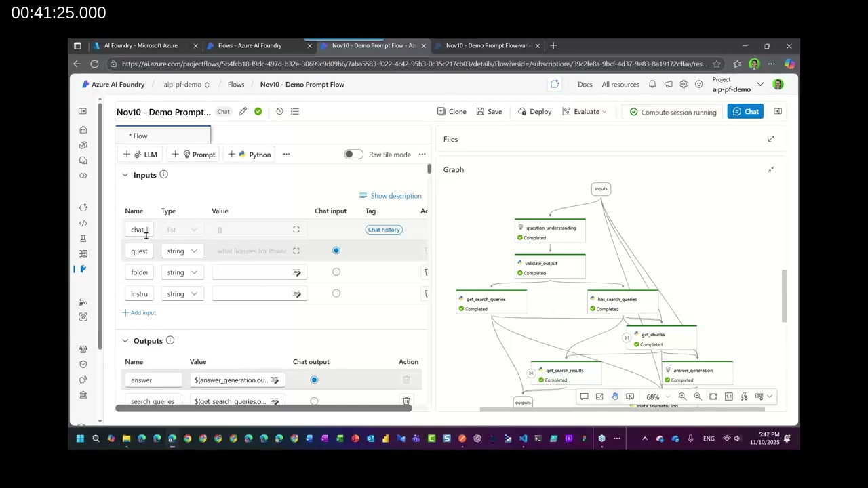Open Model catalog icon in the sidebar

(x=83, y=145)
